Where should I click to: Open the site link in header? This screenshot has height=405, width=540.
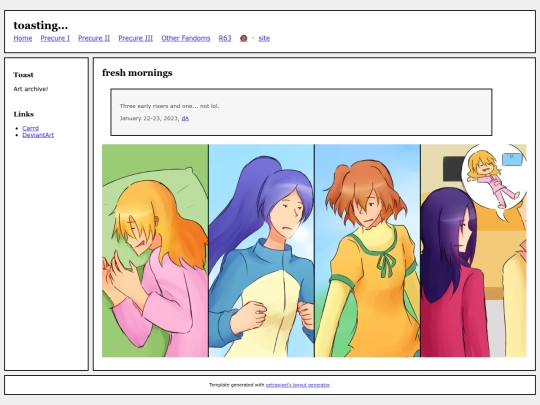[x=264, y=38]
